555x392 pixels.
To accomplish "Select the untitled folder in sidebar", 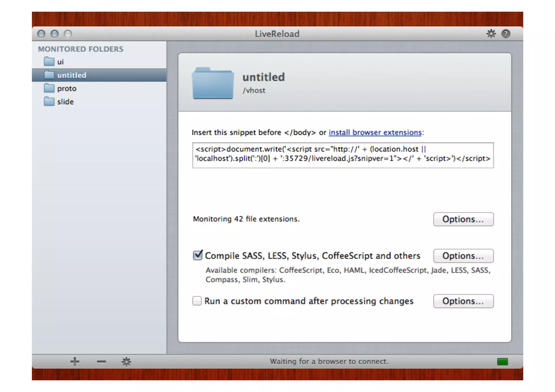I will coord(72,75).
